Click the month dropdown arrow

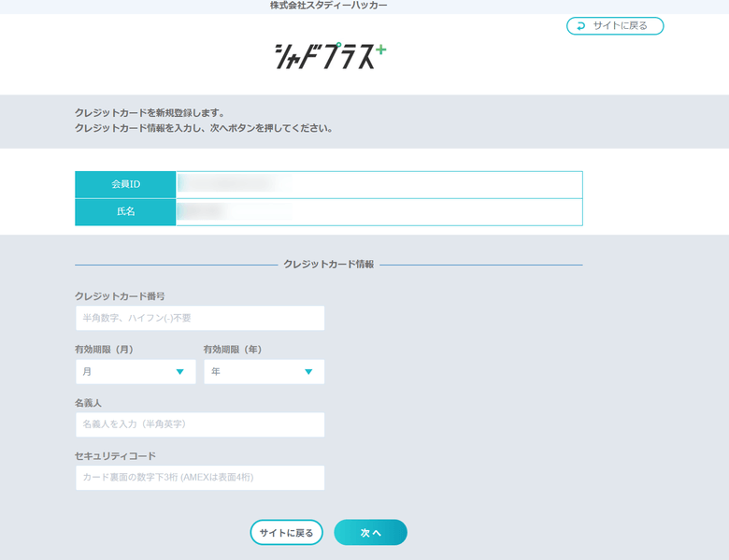pos(180,372)
